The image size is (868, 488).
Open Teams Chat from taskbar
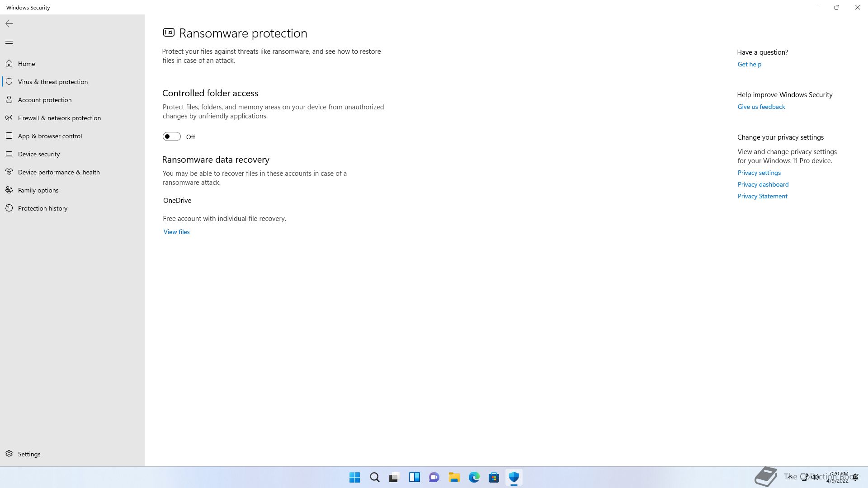point(434,477)
